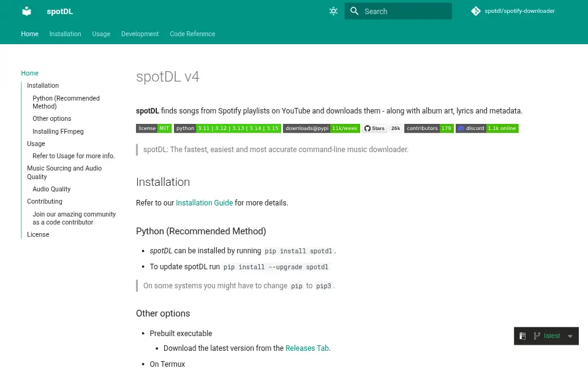588x368 pixels.
Task: Click the python versions badge
Action: click(x=227, y=128)
